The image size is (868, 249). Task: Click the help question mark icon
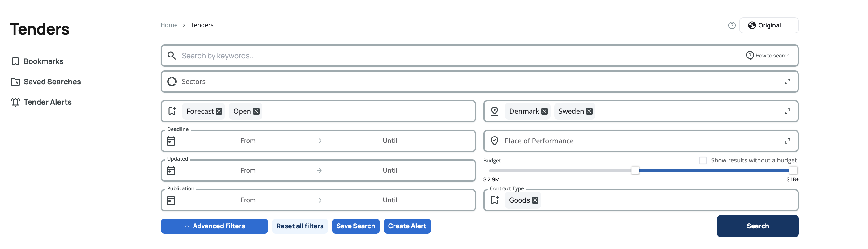732,25
